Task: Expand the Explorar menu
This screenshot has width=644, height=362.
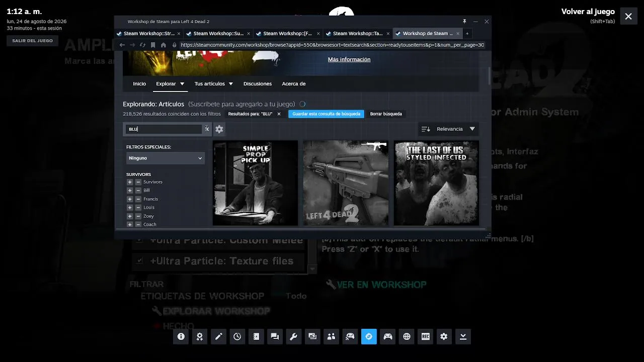Action: coord(170,84)
